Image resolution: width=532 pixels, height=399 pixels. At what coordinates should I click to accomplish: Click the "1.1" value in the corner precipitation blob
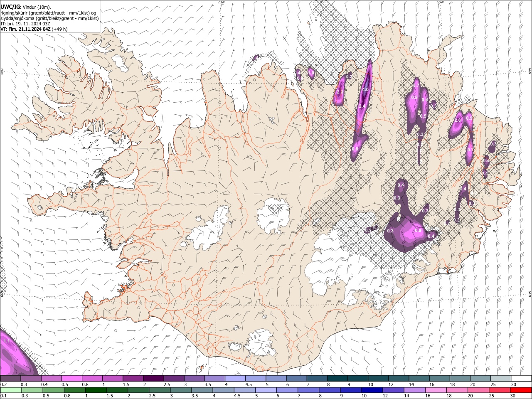tap(6, 341)
